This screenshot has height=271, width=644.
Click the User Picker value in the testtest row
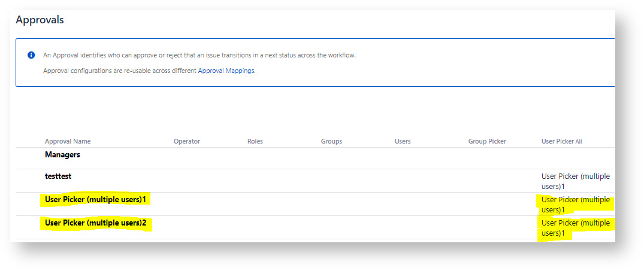pyautogui.click(x=575, y=181)
